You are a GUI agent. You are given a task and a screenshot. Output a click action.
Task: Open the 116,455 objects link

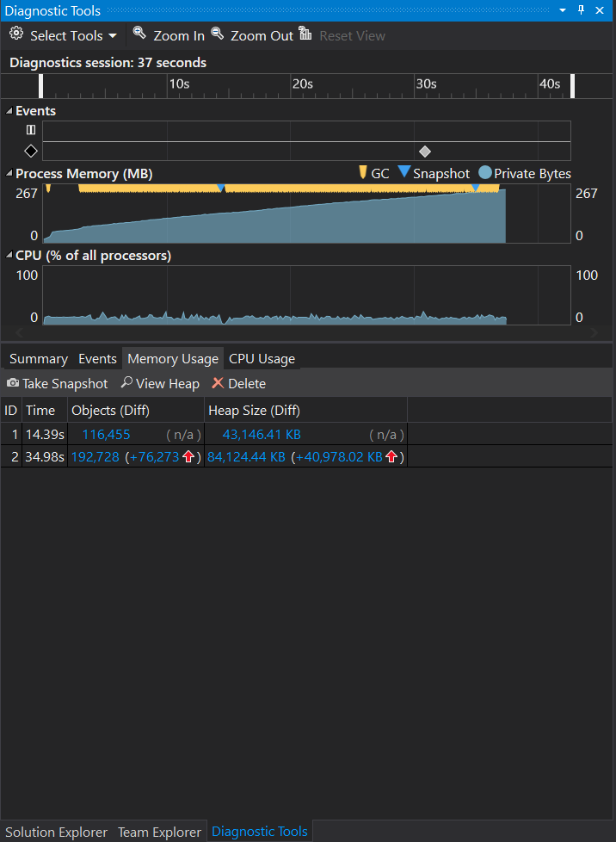click(106, 435)
